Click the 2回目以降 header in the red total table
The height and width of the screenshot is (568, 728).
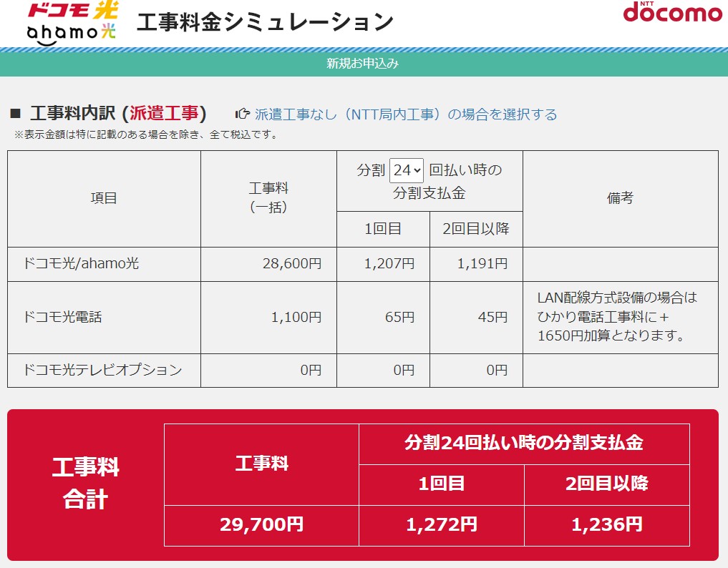pyautogui.click(x=607, y=484)
